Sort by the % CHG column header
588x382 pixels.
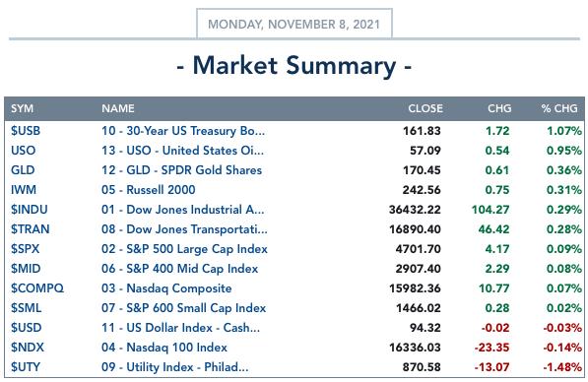click(559, 108)
